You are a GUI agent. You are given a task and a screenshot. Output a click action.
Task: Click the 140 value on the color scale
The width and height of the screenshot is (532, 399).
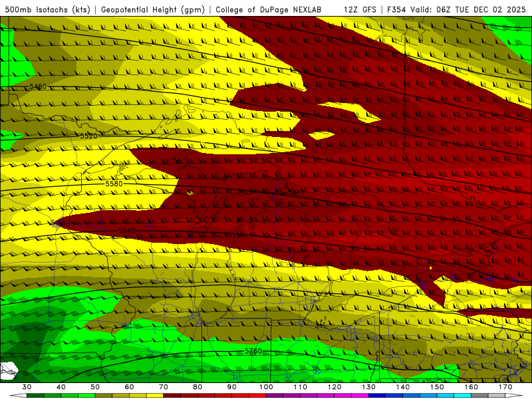coord(403,387)
